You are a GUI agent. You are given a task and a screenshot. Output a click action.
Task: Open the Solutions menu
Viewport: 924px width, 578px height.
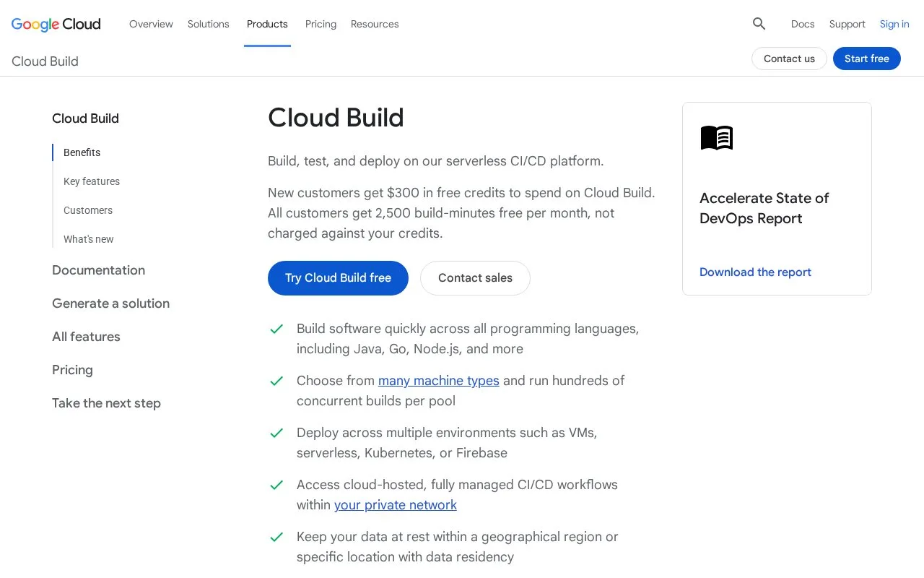209,24
